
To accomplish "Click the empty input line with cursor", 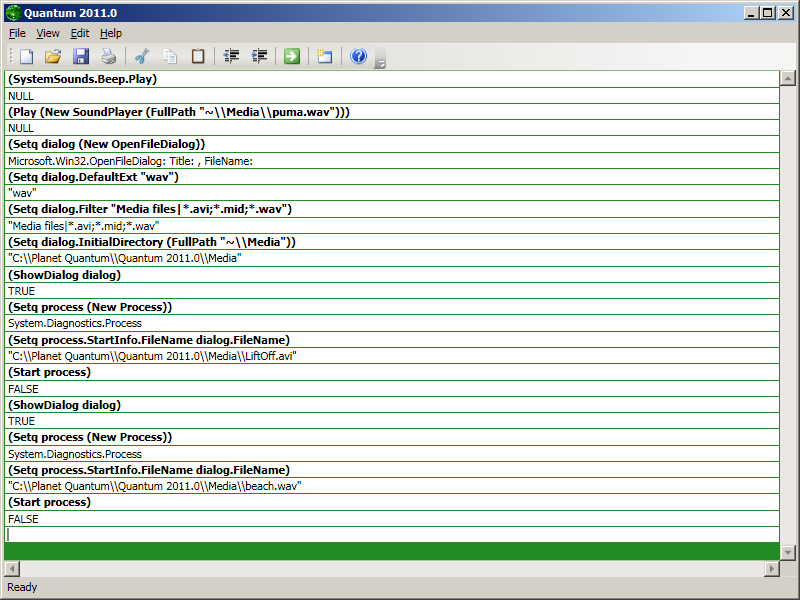I will (392, 535).
